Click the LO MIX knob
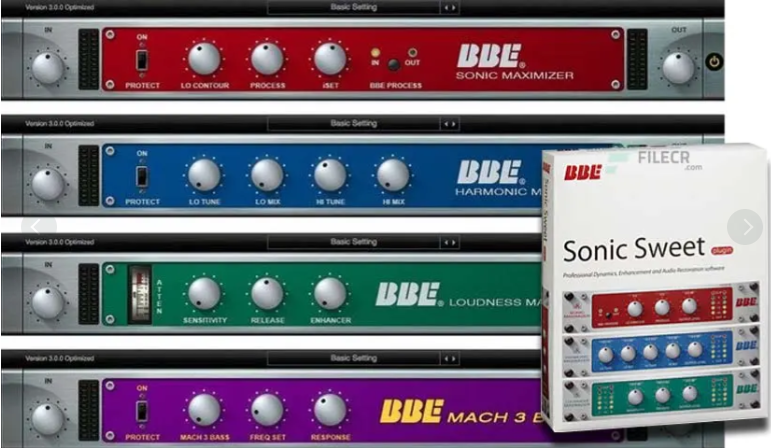 click(x=267, y=175)
